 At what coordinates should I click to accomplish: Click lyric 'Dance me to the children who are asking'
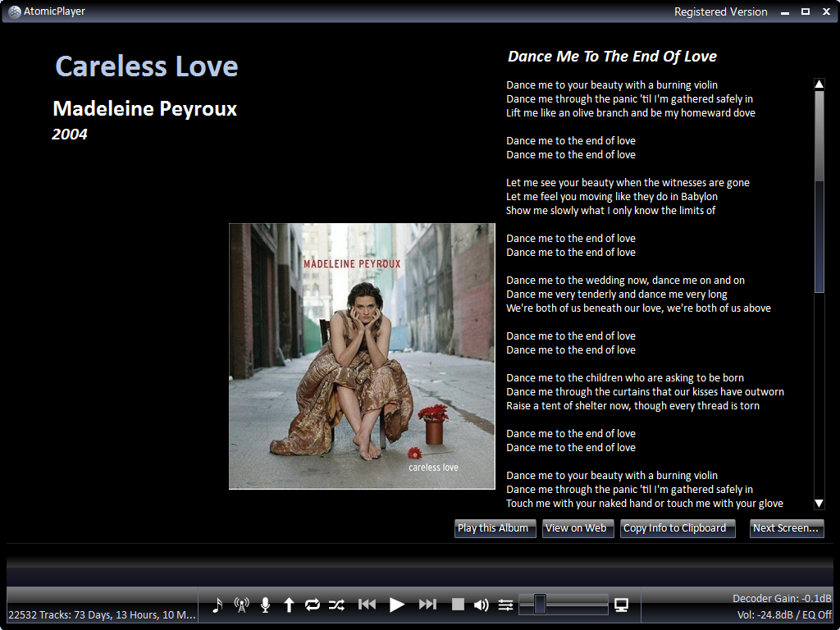pos(624,377)
